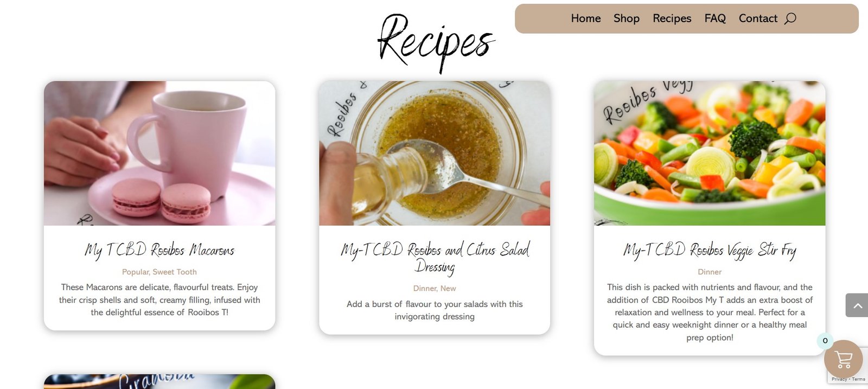Open My TCBD Rooibos Macarons title
This screenshot has height=389, width=868.
pos(159,250)
